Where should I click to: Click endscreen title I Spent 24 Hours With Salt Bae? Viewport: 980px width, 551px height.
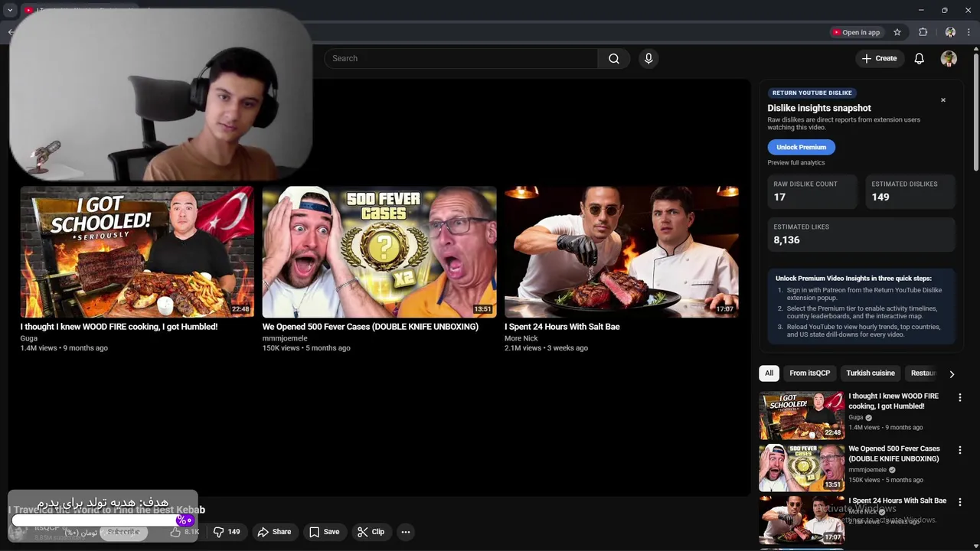pos(562,327)
